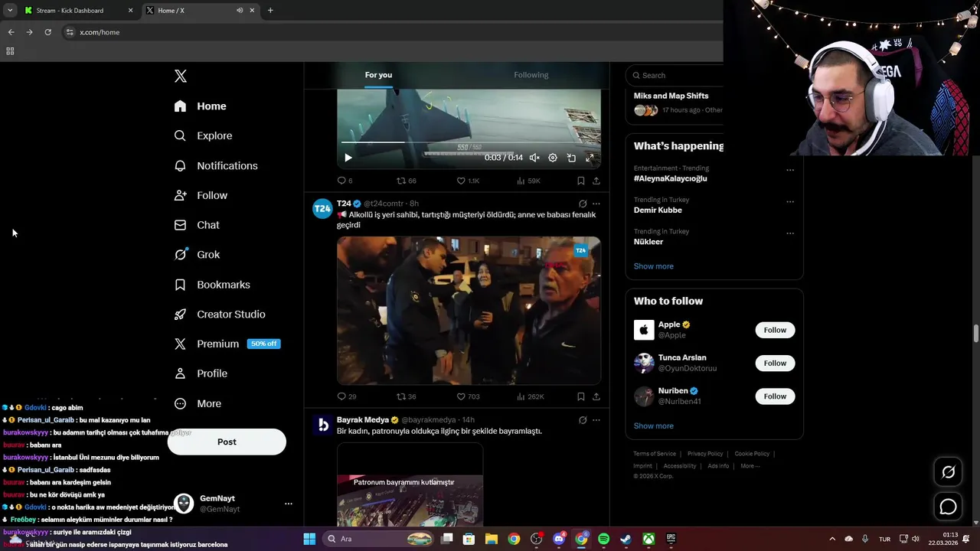The image size is (980, 551).
Task: Click the jet video progress bar
Action: [469, 142]
